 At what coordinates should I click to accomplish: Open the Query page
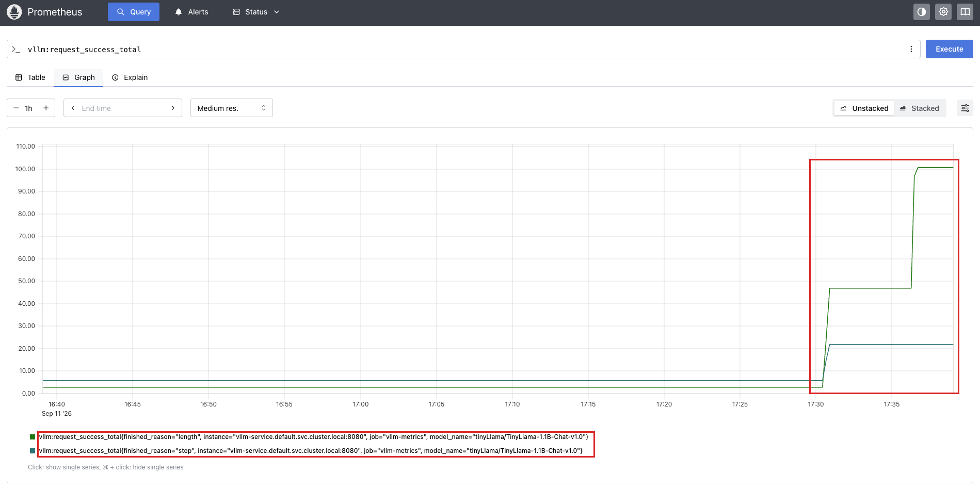point(134,12)
